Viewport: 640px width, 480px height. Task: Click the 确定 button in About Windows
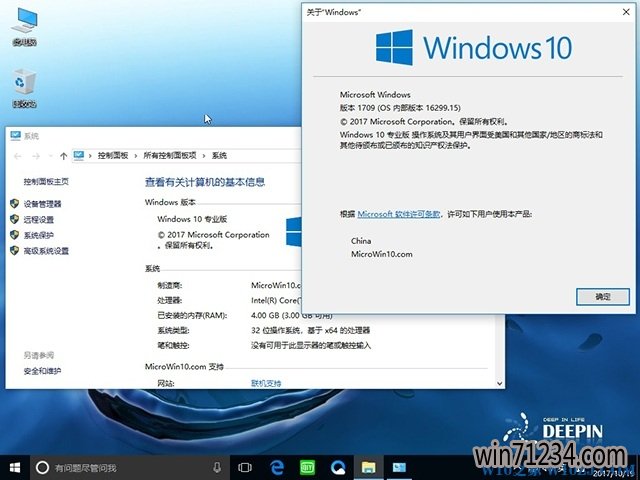tap(603, 297)
